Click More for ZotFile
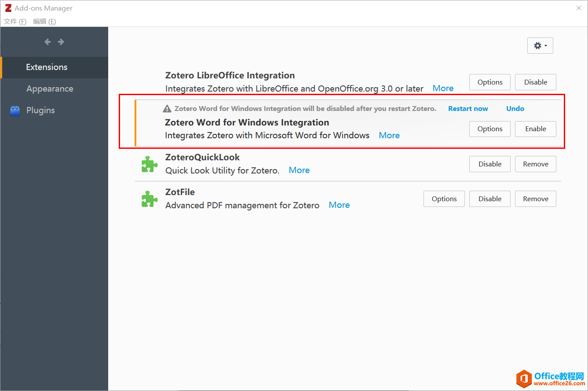This screenshot has height=391, width=588. tap(339, 205)
